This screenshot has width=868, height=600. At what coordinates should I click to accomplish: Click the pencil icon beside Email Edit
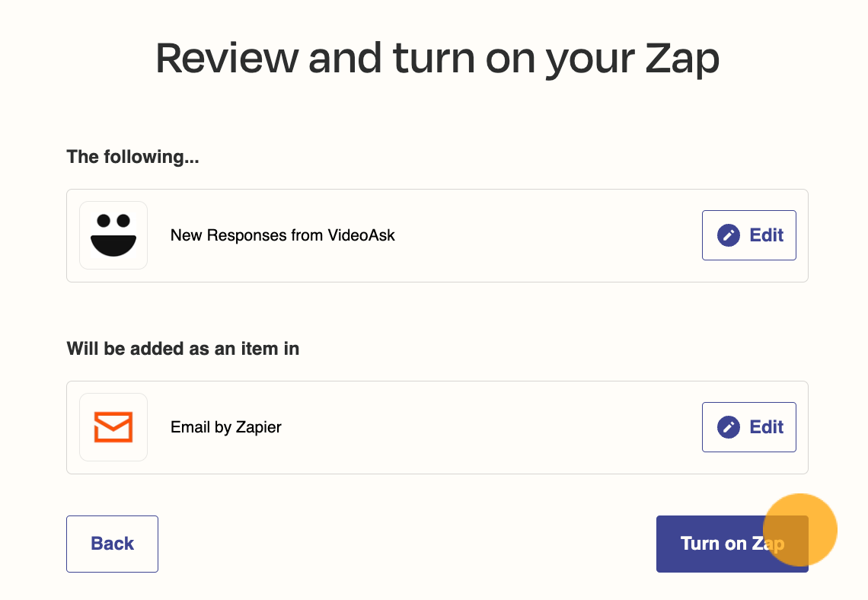(729, 427)
